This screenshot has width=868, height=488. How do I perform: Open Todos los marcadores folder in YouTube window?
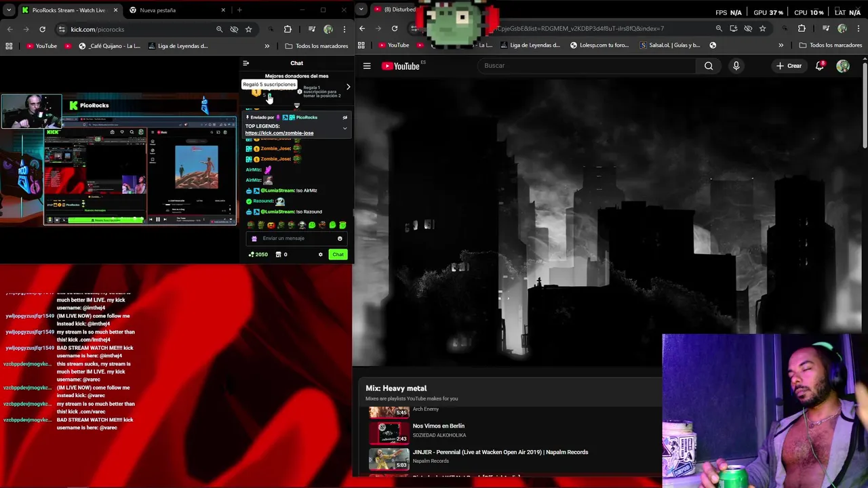pyautogui.click(x=831, y=45)
